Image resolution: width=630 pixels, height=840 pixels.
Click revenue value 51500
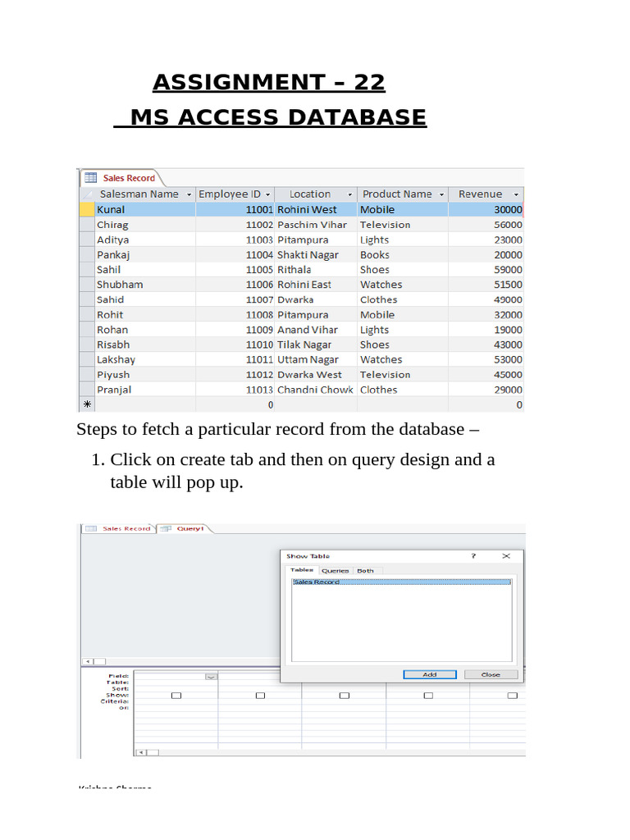point(486,285)
